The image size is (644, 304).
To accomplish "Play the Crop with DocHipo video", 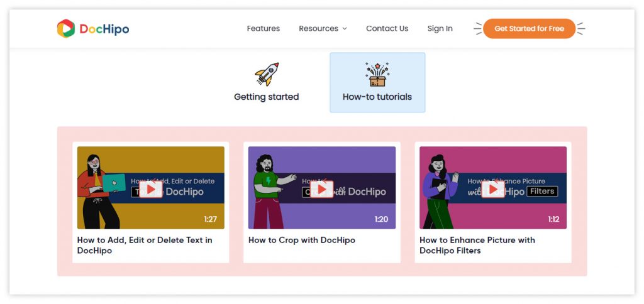I will (x=321, y=189).
